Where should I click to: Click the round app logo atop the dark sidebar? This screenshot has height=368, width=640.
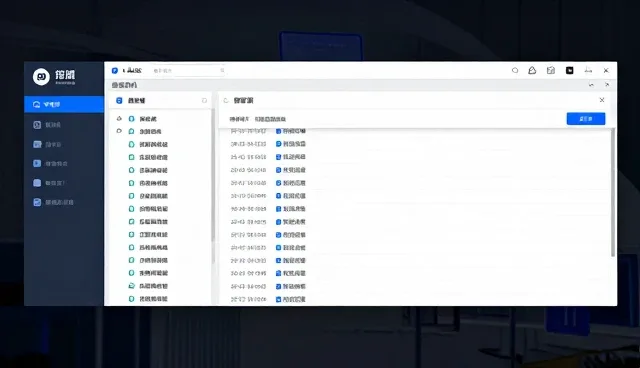(41, 77)
